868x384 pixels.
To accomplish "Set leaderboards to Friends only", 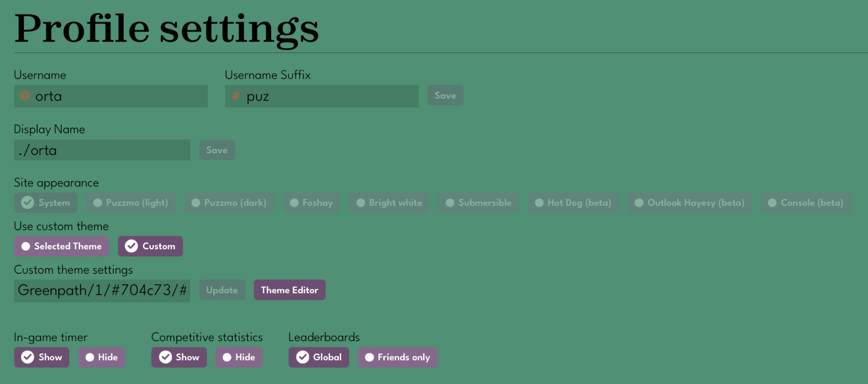I will click(397, 357).
